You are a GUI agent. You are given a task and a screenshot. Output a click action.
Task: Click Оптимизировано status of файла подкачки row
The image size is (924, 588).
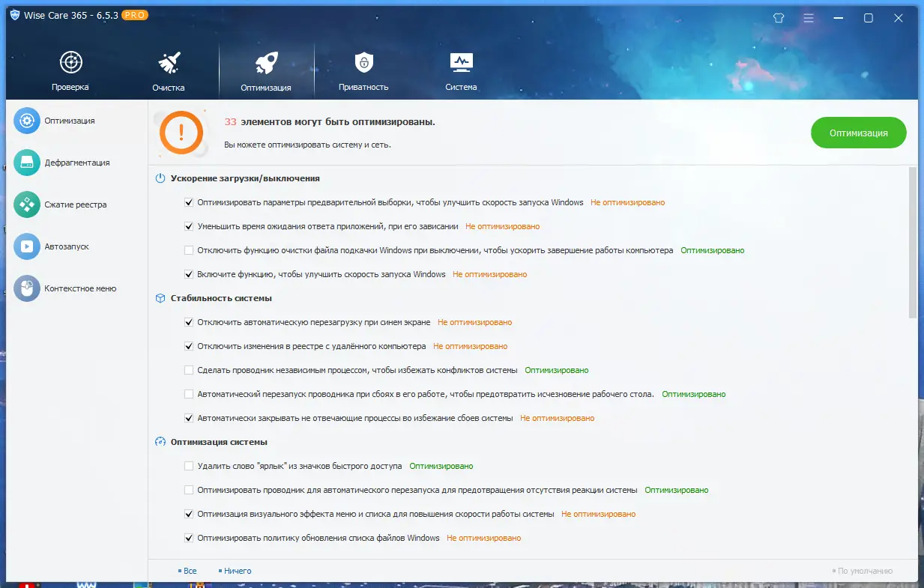tap(713, 250)
